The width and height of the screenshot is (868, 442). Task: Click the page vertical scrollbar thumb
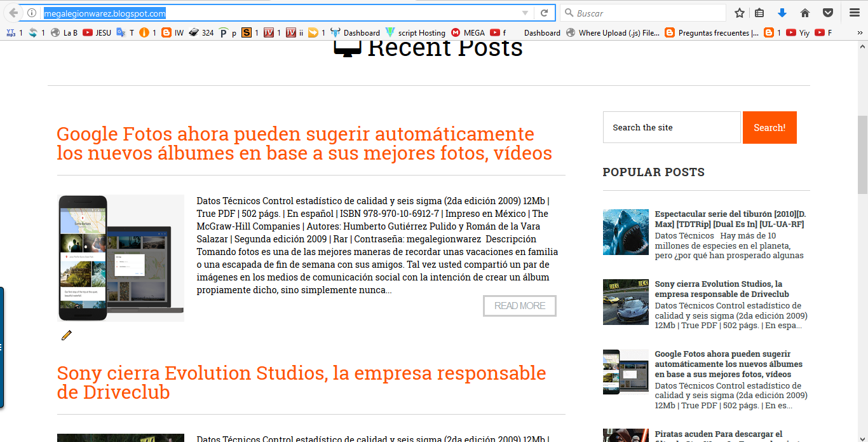862,155
